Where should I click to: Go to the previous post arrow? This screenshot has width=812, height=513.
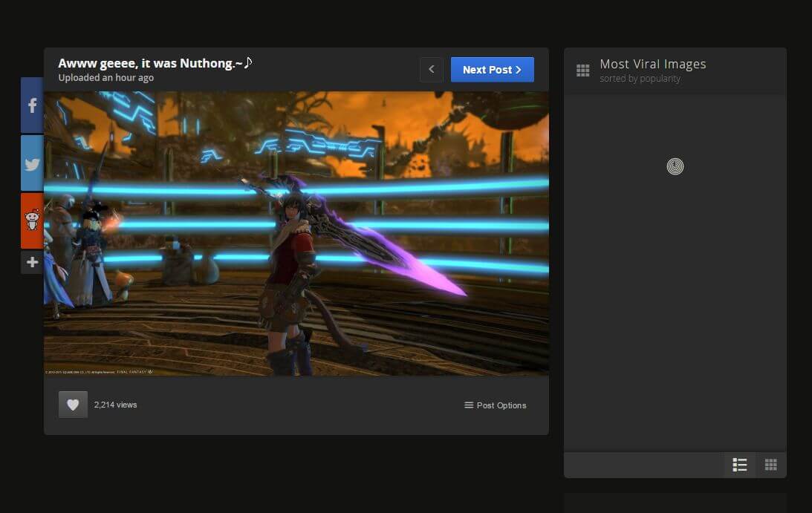pos(431,70)
